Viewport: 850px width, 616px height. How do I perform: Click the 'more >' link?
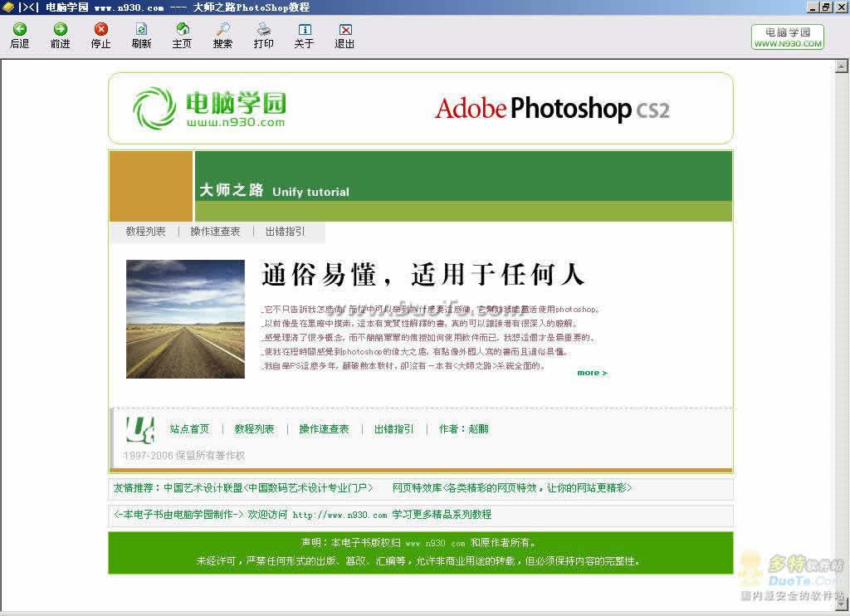tap(592, 373)
